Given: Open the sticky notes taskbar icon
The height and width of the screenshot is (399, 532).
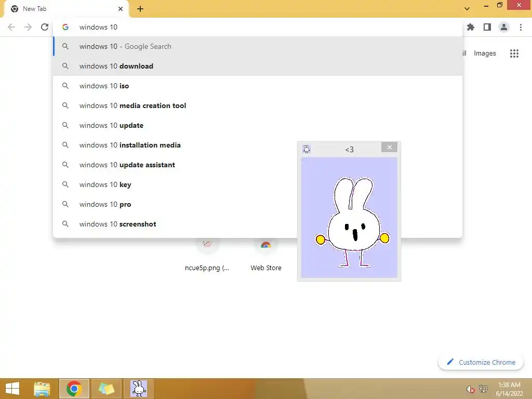Looking at the screenshot, I should click(106, 389).
